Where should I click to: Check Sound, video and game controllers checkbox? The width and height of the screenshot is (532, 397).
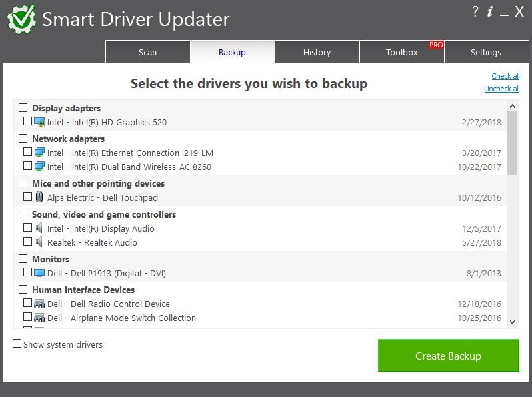23,214
